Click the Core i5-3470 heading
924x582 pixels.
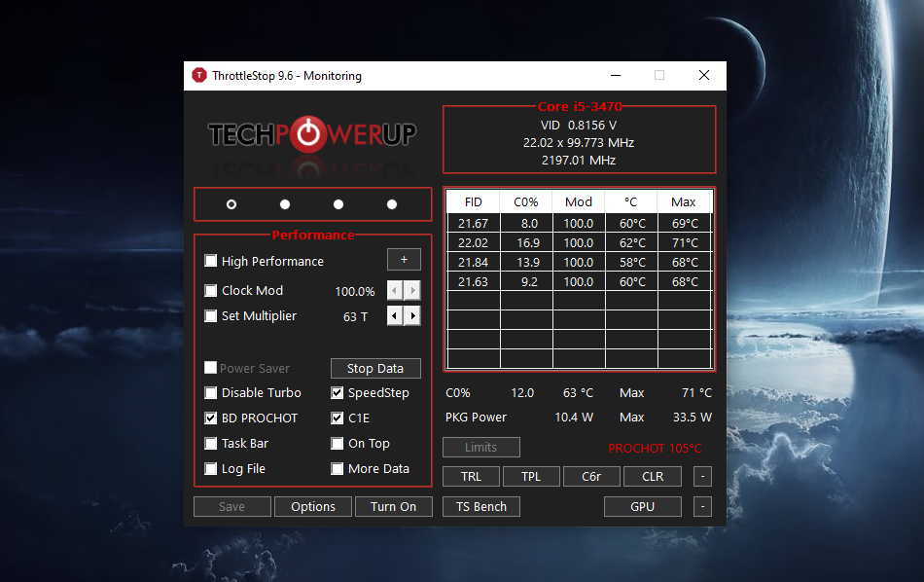[580, 107]
